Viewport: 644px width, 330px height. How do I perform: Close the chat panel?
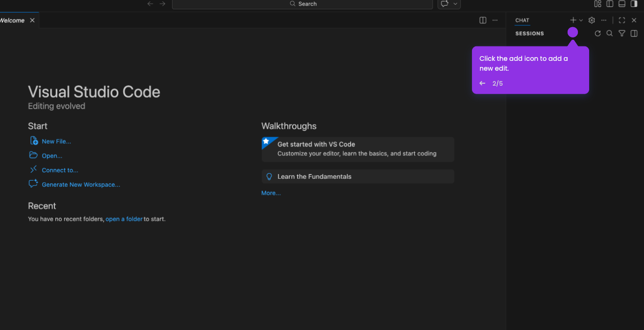coord(634,20)
